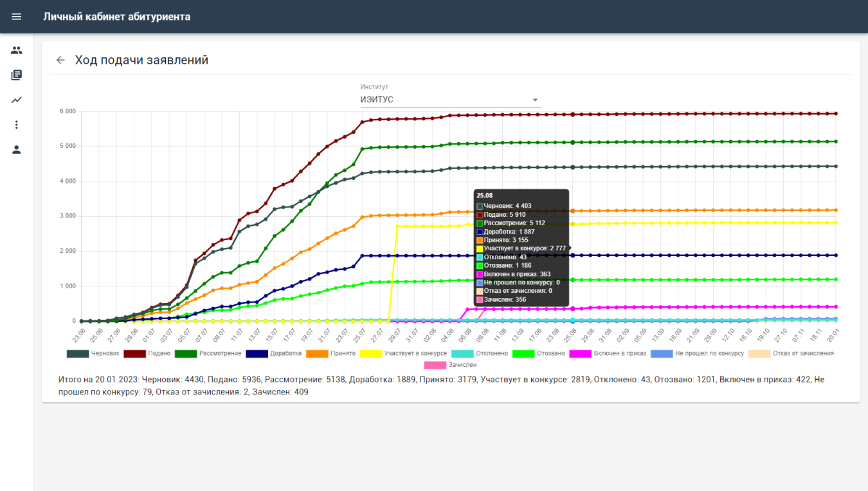868x491 pixels.
Task: Click the 3 000 y-axis label
Action: click(x=68, y=216)
